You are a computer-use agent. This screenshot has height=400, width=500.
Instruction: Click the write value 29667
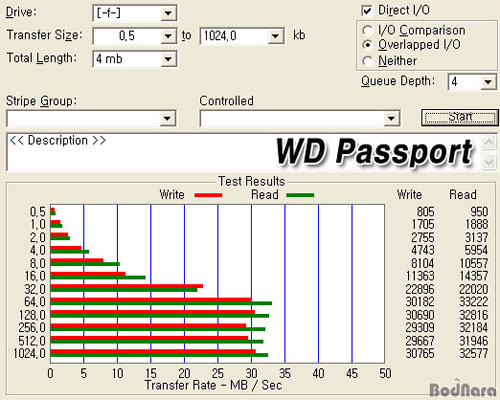pos(420,341)
